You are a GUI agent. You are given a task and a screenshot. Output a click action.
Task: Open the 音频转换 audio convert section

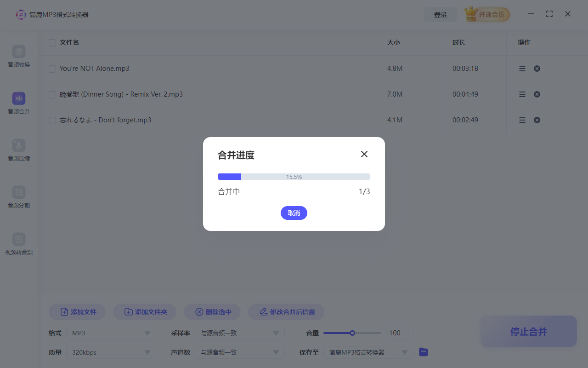[19, 57]
